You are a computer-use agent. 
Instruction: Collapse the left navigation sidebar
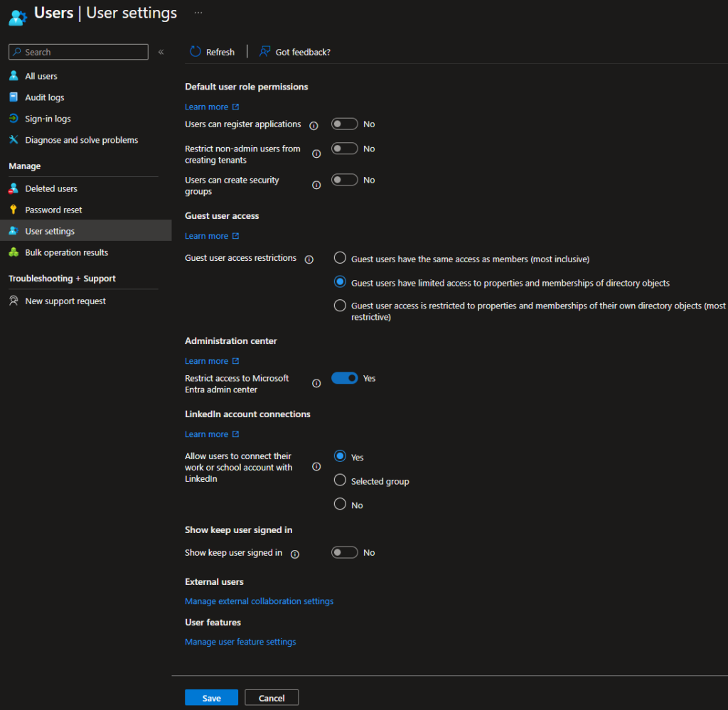tap(161, 51)
